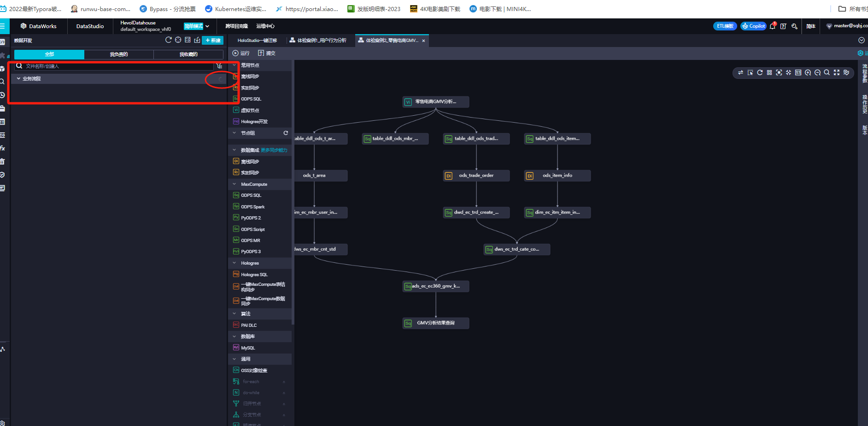Open 运维中心 menu item

pos(265,26)
